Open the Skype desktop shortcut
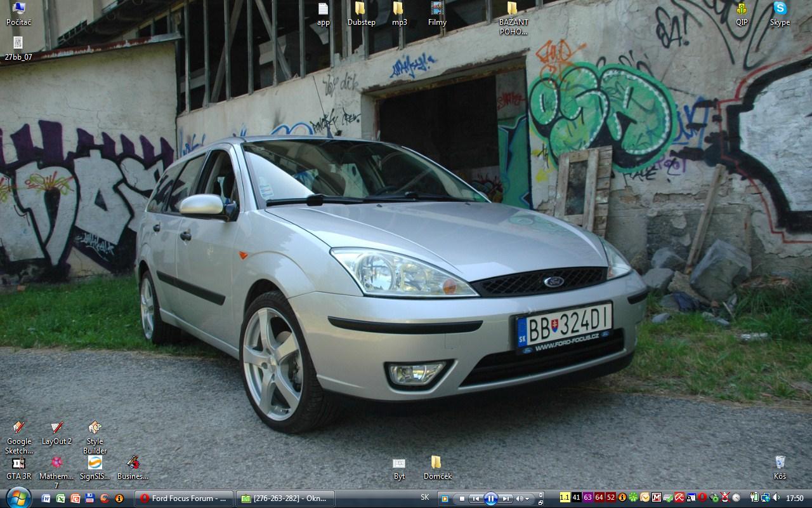 (780, 10)
